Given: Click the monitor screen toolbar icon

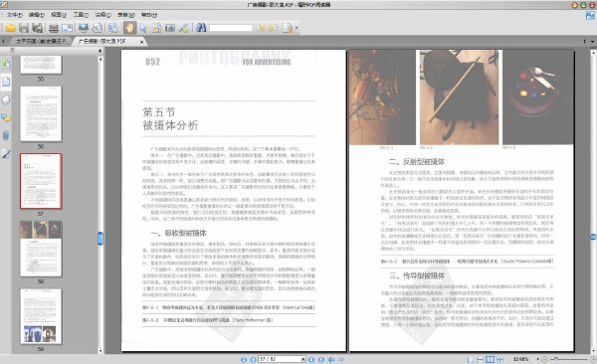Looking at the screenshot, I should click(x=83, y=28).
